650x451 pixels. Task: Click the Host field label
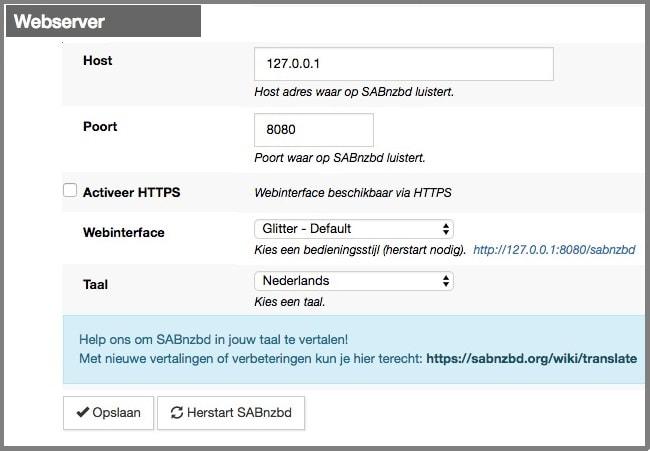click(x=97, y=61)
